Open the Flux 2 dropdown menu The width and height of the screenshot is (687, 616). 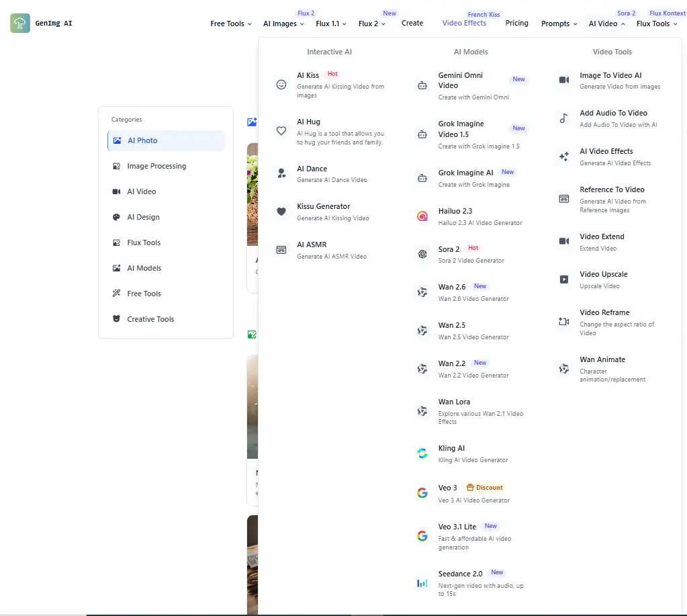tap(372, 24)
